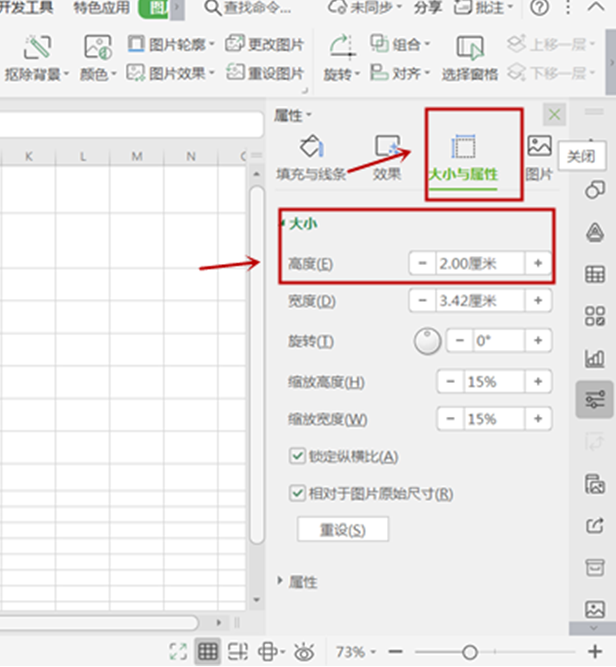Open 选择窗格 selection pane
Viewport: 616px width, 667px height.
(x=470, y=59)
